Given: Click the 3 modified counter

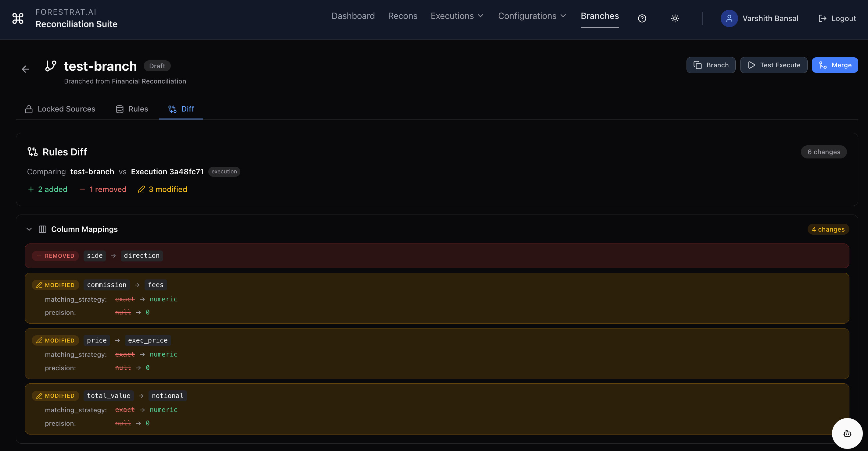Looking at the screenshot, I should [x=163, y=190].
